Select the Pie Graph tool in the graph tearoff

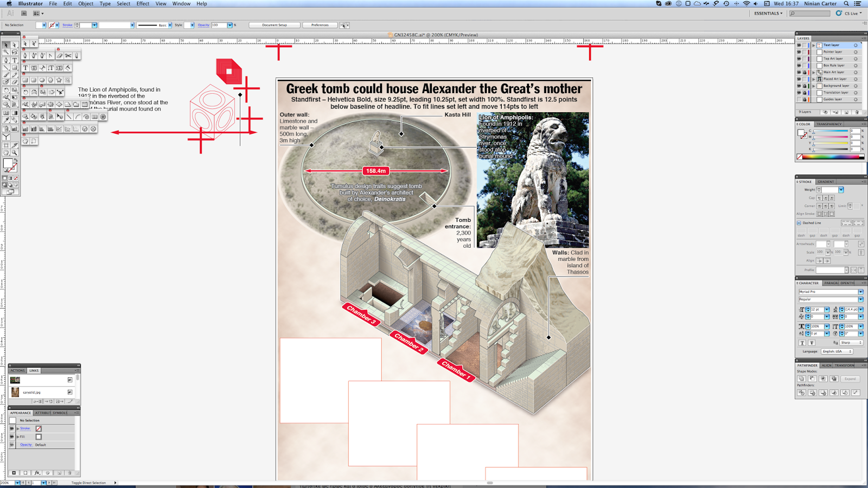pos(85,129)
